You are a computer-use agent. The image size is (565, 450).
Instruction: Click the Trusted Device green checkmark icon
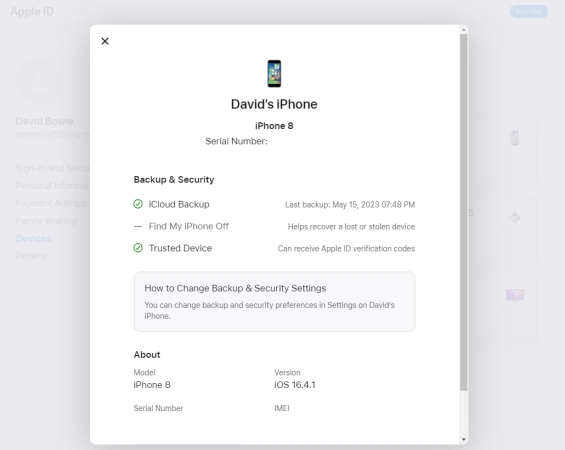[x=138, y=248]
